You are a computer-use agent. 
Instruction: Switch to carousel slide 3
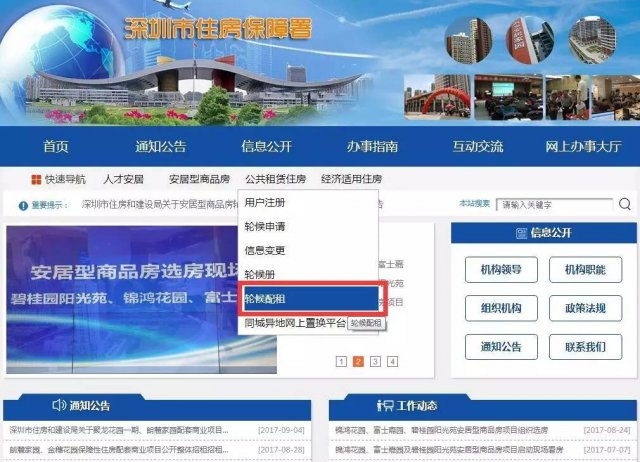pos(375,361)
